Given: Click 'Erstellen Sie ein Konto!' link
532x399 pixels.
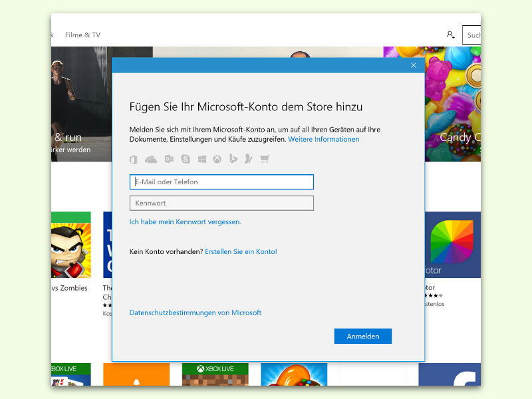Looking at the screenshot, I should pos(241,252).
